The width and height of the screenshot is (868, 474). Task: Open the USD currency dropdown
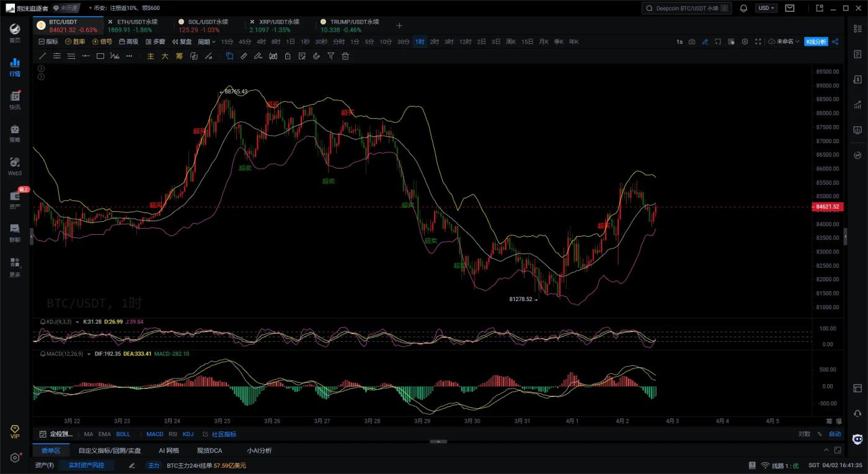[766, 8]
